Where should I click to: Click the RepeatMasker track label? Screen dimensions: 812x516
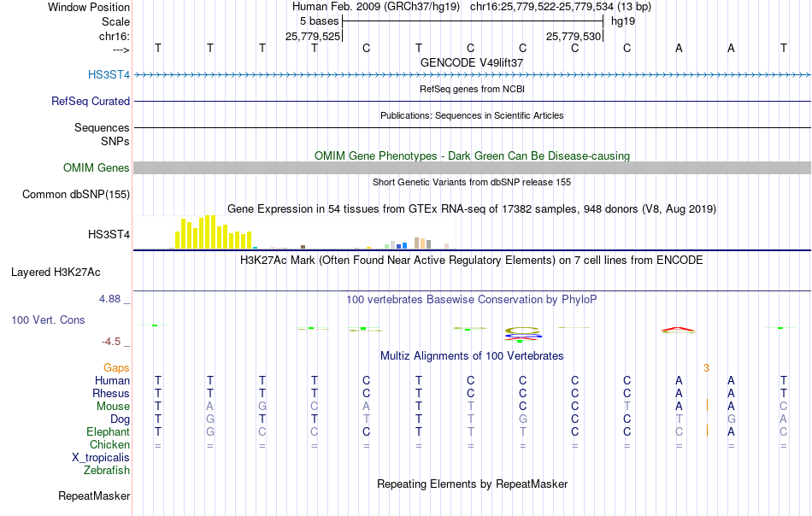pyautogui.click(x=94, y=495)
